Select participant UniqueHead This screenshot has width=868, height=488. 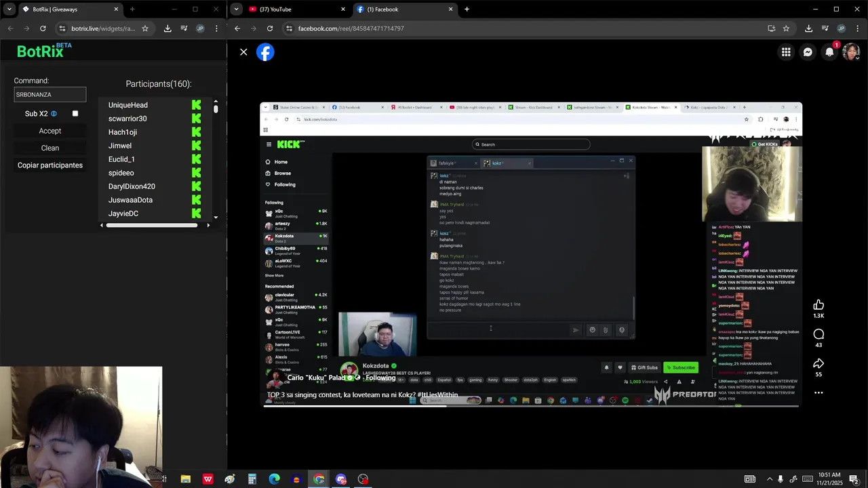pos(128,105)
